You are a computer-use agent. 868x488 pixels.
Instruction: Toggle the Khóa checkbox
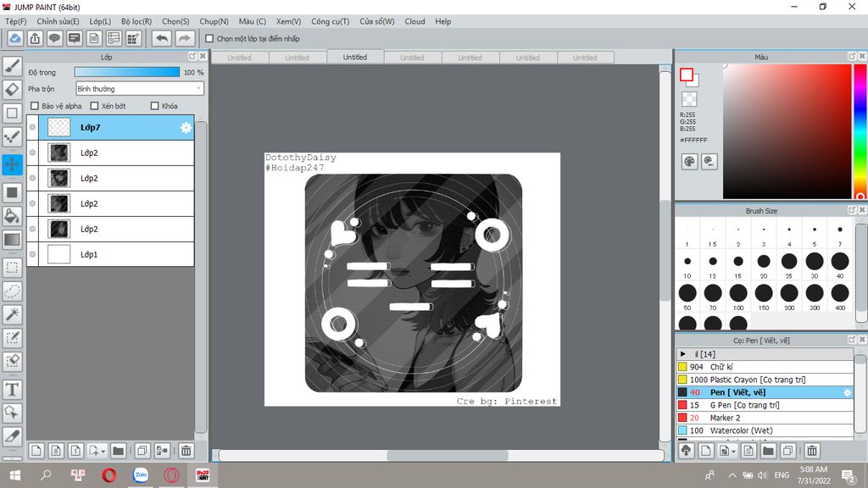point(155,106)
